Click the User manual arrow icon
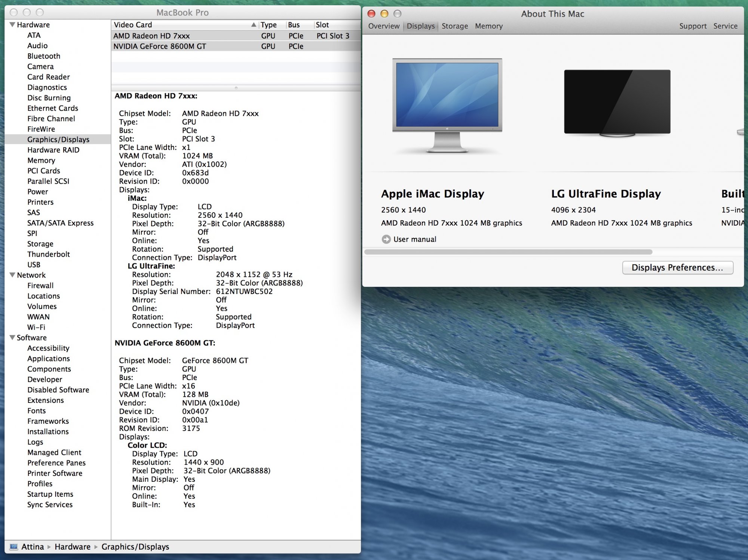The height and width of the screenshot is (560, 748). click(x=386, y=239)
